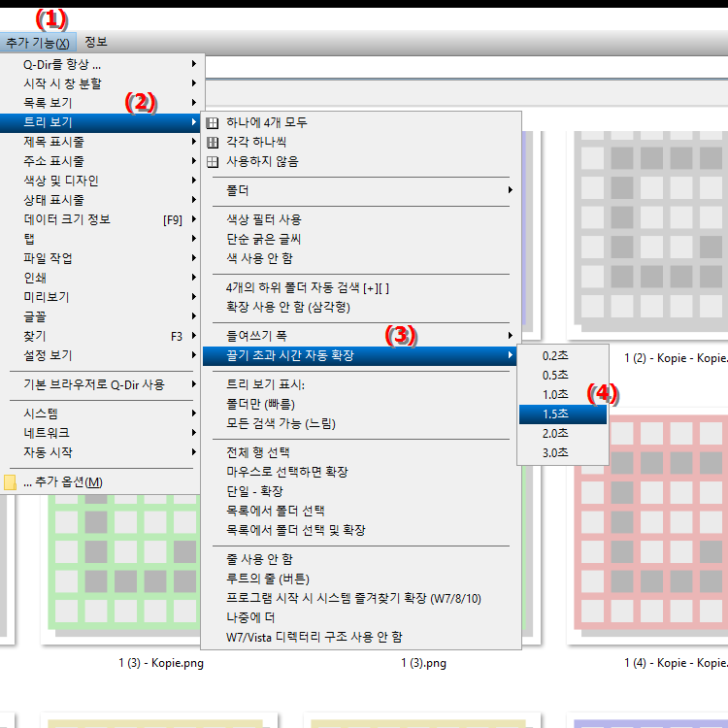Open the 자동 시작 submenu
The image size is (728, 728).
(x=100, y=452)
